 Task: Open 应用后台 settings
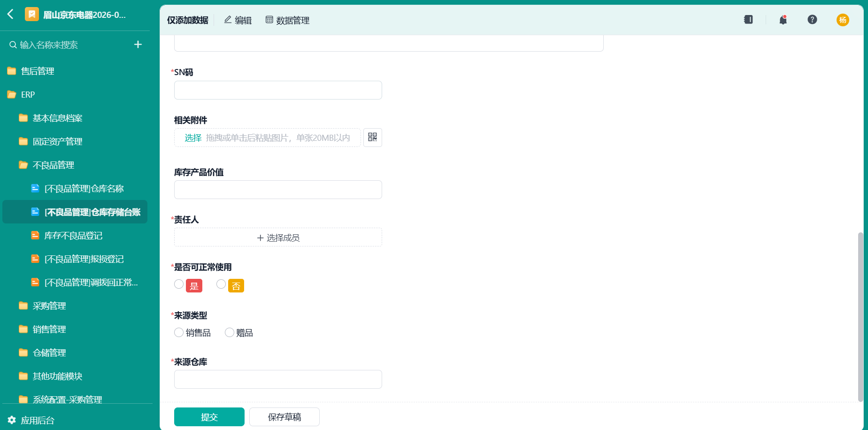38,420
